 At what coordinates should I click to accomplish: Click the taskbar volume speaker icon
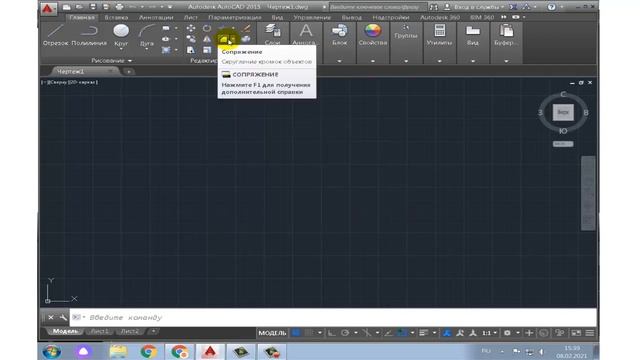click(x=542, y=351)
